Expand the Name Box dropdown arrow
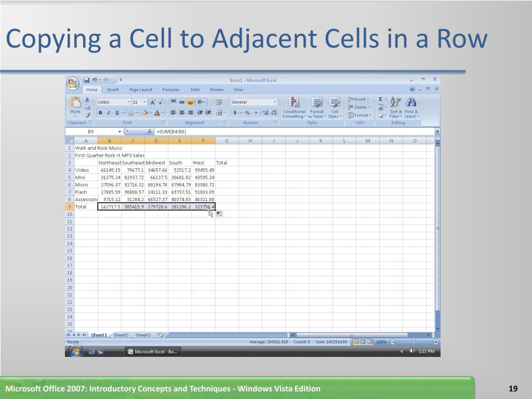The width and height of the screenshot is (532, 399). pos(119,131)
